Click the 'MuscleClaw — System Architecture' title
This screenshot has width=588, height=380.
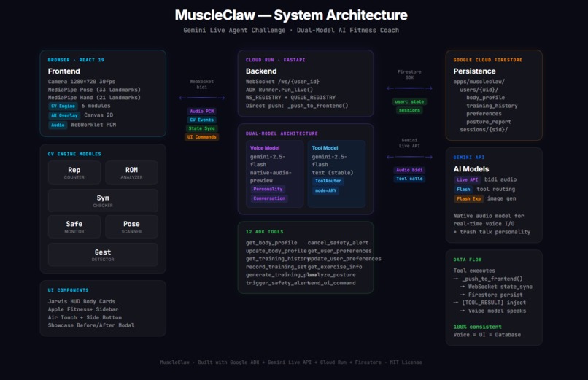coord(291,15)
